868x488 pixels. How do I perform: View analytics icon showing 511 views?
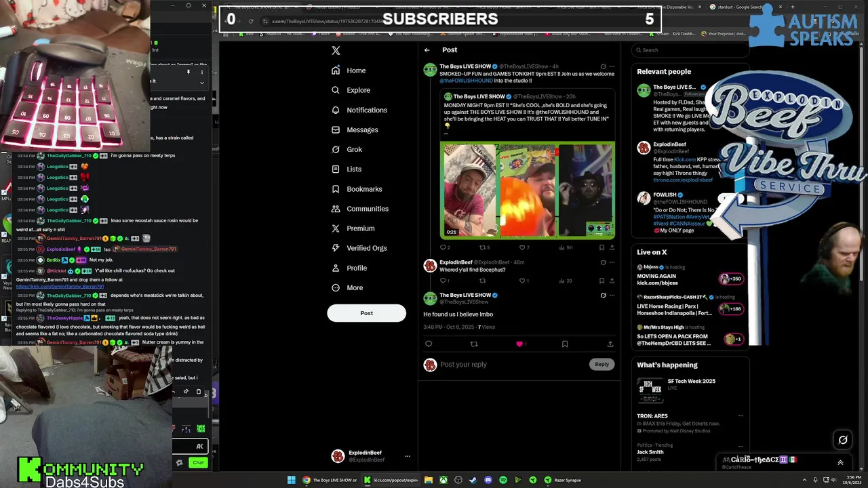(x=566, y=247)
